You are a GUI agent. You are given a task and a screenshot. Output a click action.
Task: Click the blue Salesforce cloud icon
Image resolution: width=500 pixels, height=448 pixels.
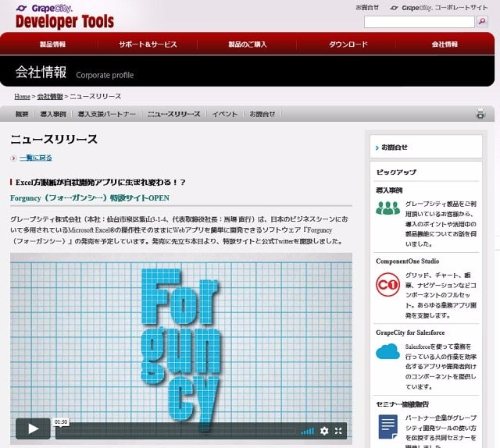click(x=387, y=351)
